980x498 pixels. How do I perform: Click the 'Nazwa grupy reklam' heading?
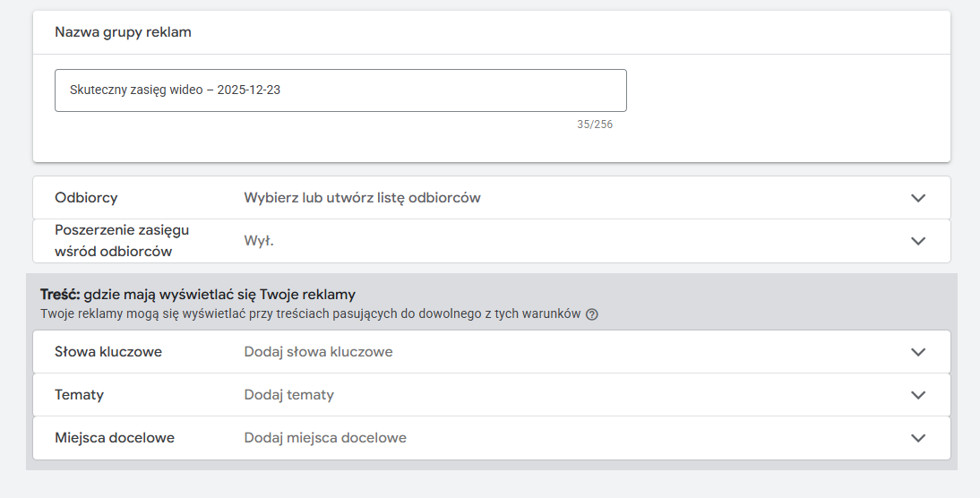coord(123,32)
